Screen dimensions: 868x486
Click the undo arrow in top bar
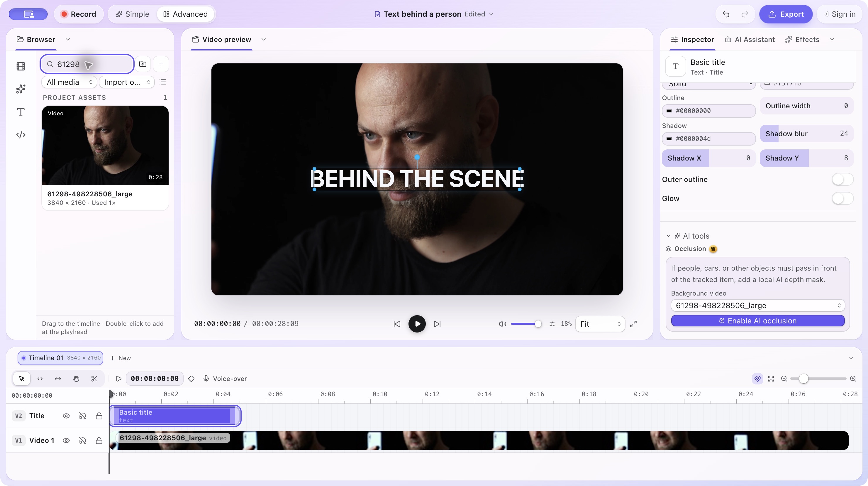pos(726,14)
